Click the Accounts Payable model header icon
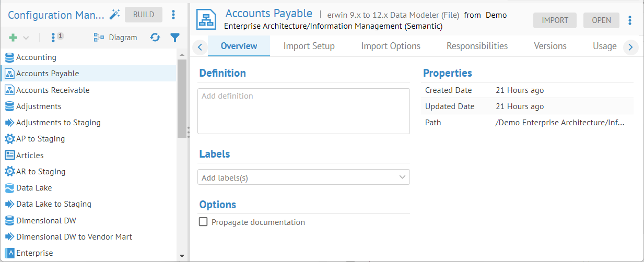The height and width of the screenshot is (262, 644). pos(206,19)
